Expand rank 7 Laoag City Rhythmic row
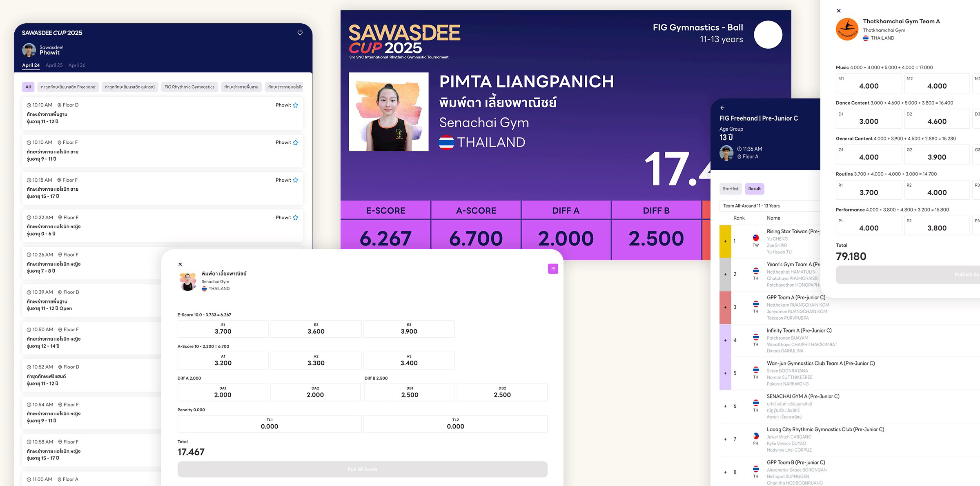The width and height of the screenshot is (980, 486). point(726,439)
